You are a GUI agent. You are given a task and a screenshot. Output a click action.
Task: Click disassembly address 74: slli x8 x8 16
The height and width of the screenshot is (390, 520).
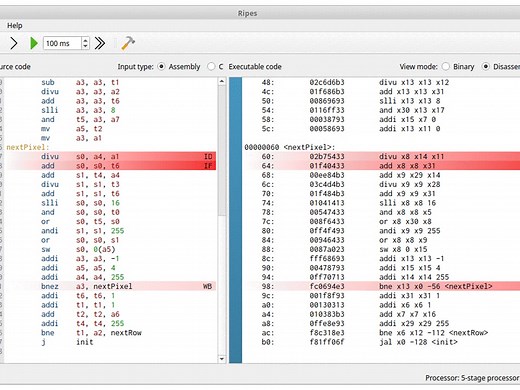[382, 203]
